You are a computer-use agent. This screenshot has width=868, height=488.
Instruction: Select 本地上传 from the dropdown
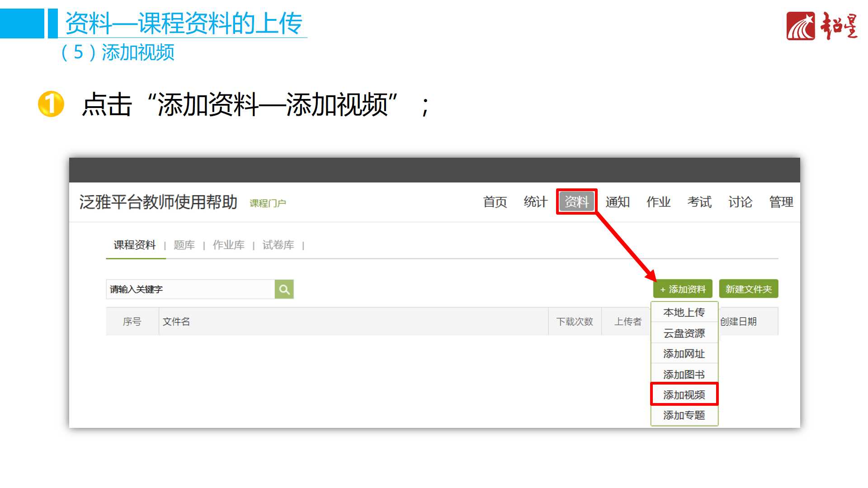684,312
